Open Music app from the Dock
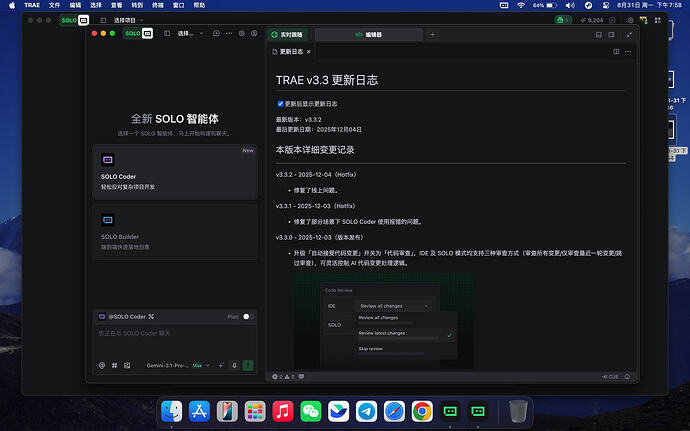690x431 pixels. click(x=283, y=411)
